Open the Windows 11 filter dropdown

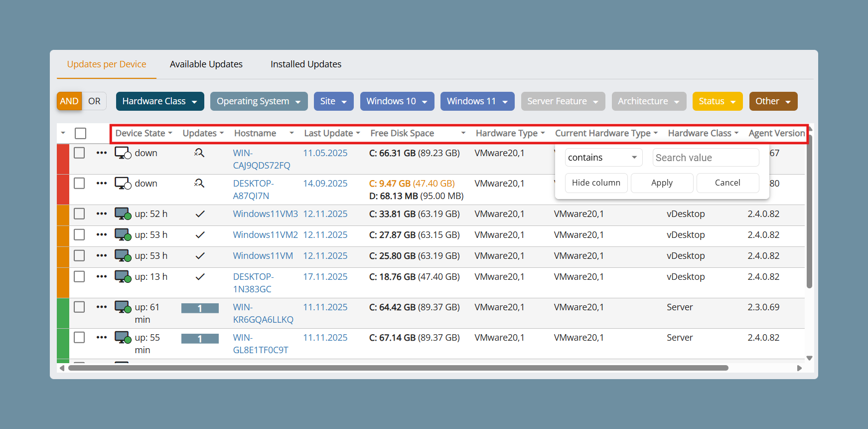477,101
